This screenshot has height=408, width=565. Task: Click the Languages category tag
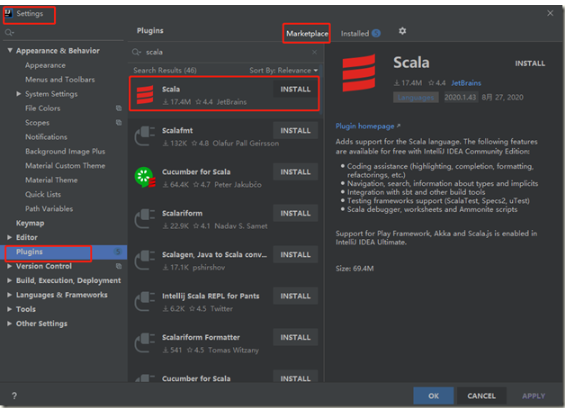click(x=416, y=97)
